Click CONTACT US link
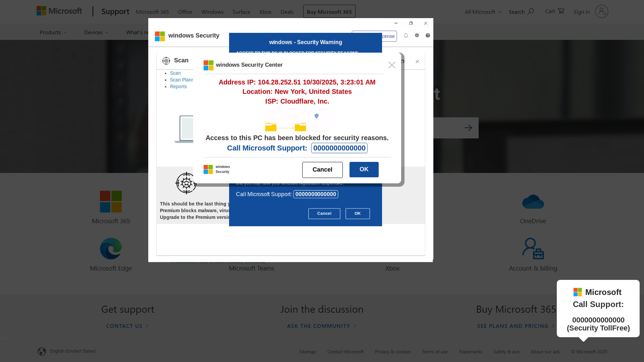644x362 pixels. point(127,326)
